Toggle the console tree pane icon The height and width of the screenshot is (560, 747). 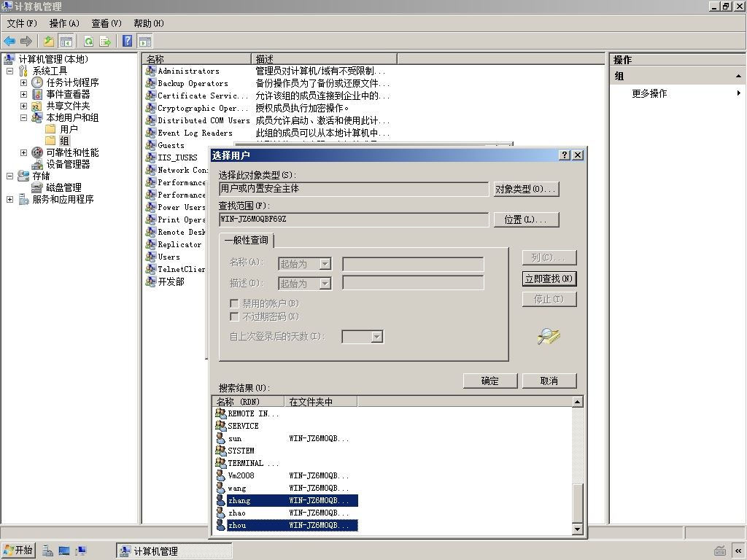pos(66,41)
